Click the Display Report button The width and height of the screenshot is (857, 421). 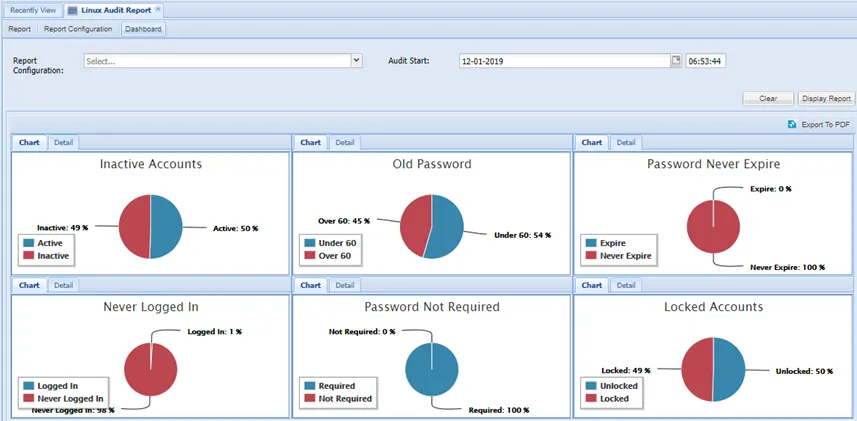click(x=826, y=98)
